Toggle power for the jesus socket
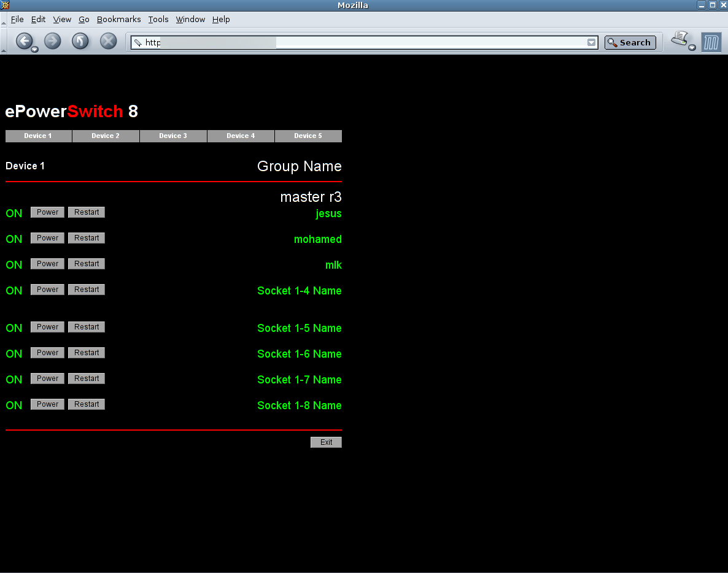The image size is (728, 573). point(47,212)
